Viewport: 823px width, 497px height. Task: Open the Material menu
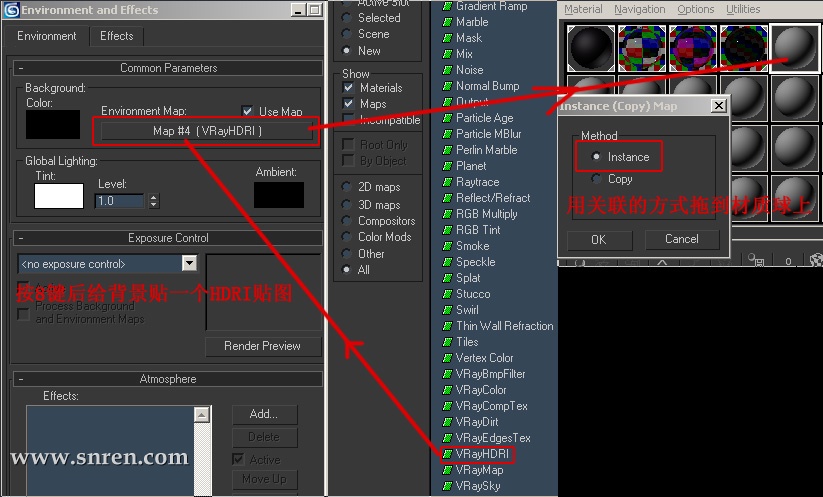(x=583, y=9)
